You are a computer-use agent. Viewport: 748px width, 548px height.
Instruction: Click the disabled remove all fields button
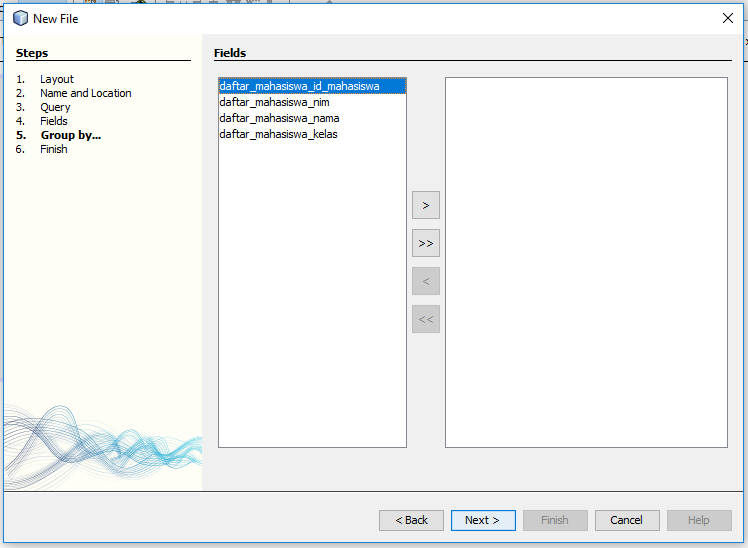(x=426, y=319)
